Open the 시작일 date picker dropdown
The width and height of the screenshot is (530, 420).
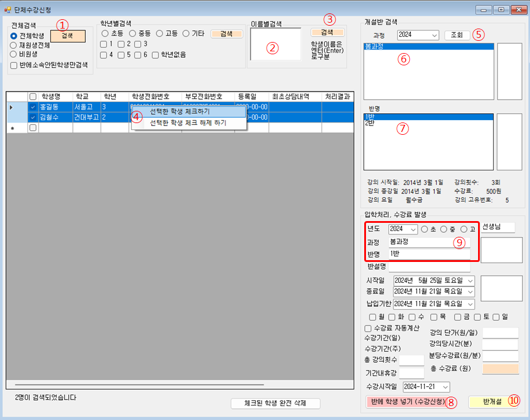coord(470,281)
